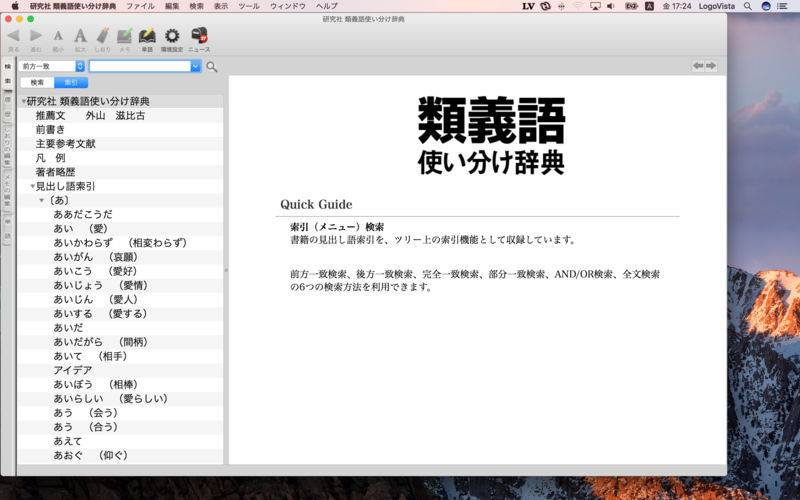Select the あおぐ (仰ぐ) entry
The width and height of the screenshot is (800, 500).
point(120,455)
